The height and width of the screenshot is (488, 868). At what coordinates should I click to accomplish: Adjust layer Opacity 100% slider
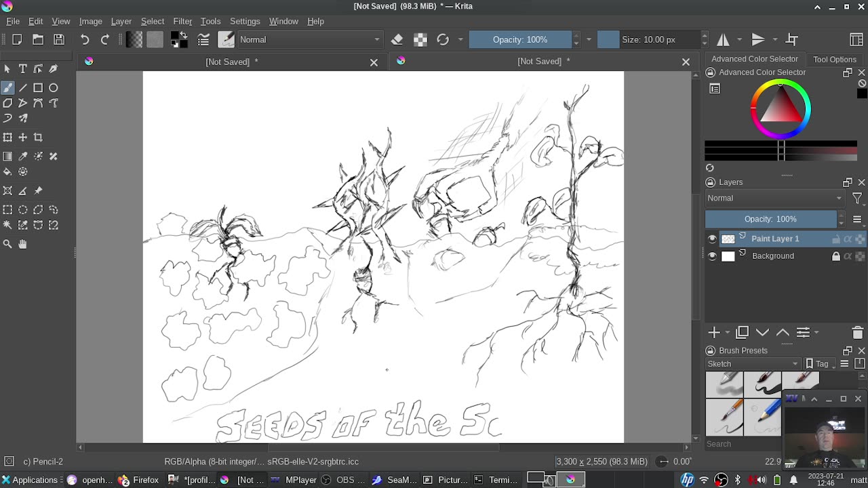[770, 219]
